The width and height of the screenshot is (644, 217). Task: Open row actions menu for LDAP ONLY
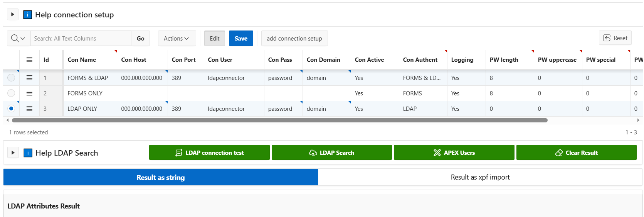point(29,108)
